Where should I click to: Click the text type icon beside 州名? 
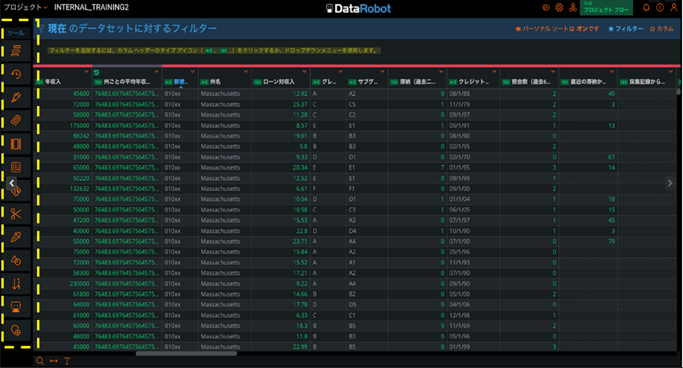pos(204,82)
